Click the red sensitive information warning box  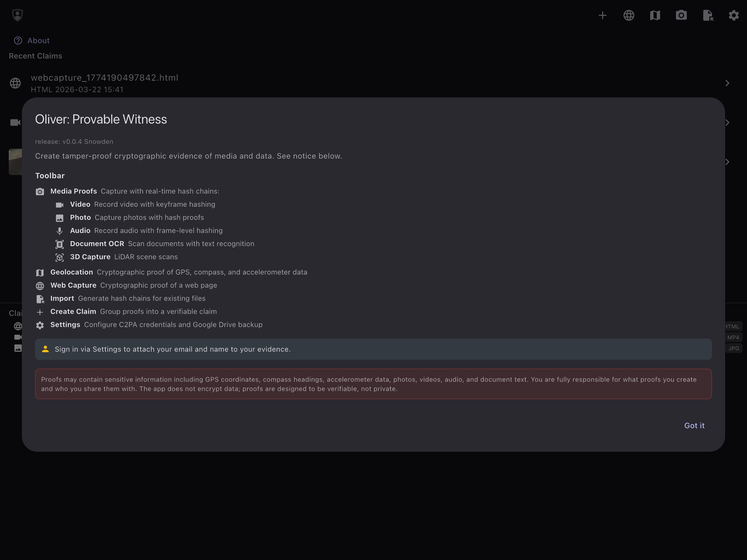coord(373,384)
